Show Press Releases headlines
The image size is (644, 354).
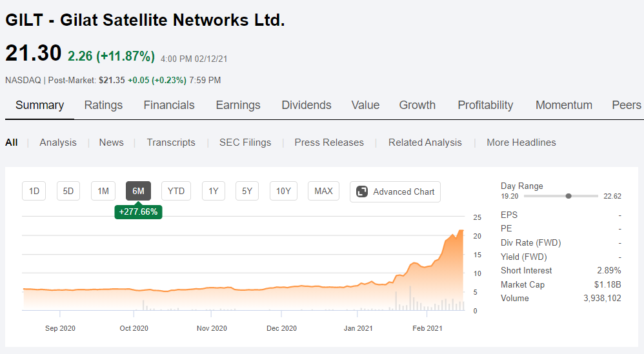(329, 143)
